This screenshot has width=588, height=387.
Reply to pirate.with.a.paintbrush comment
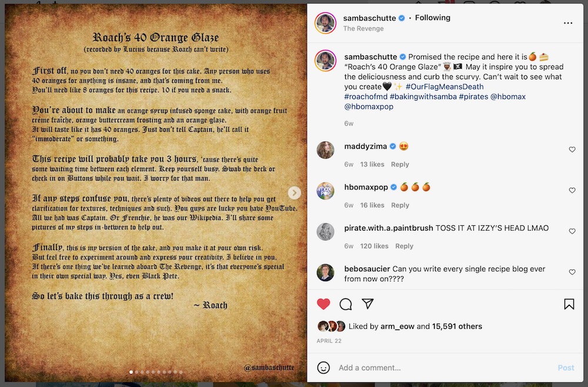pos(404,246)
